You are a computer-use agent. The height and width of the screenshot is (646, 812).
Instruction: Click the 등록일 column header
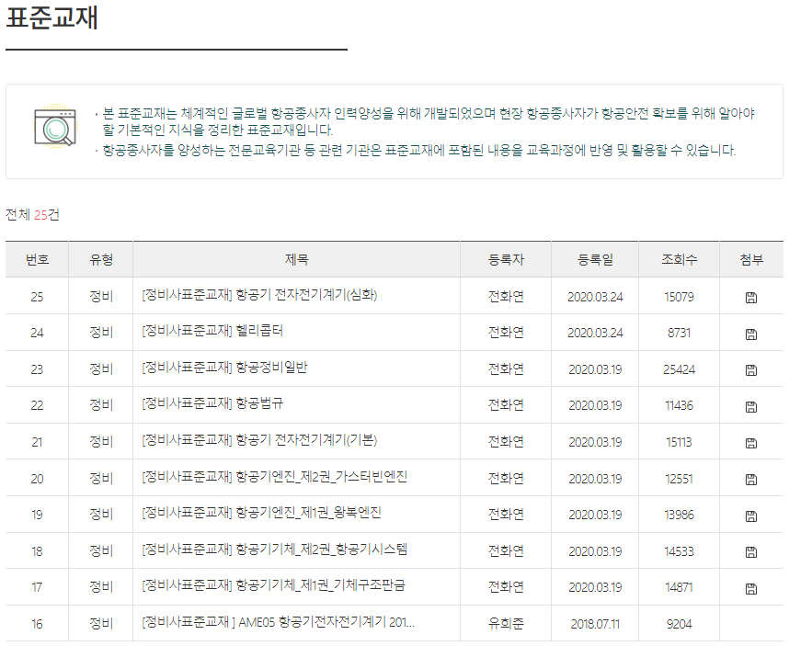point(593,260)
